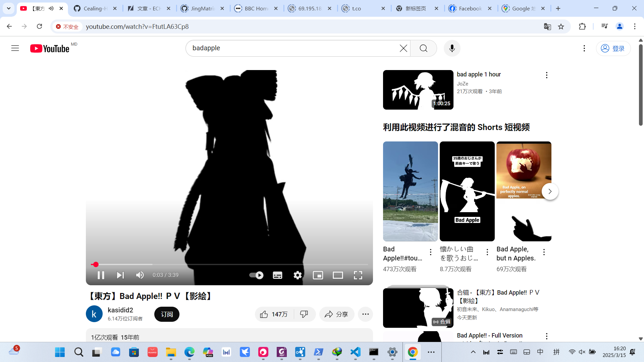Open Microsoft Edge from taskbar
Image resolution: width=644 pixels, height=362 pixels.
pyautogui.click(x=190, y=352)
